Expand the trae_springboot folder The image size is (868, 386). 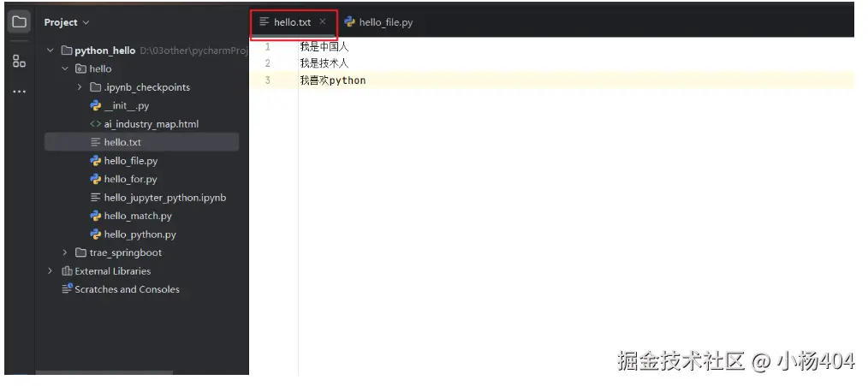[x=65, y=252]
